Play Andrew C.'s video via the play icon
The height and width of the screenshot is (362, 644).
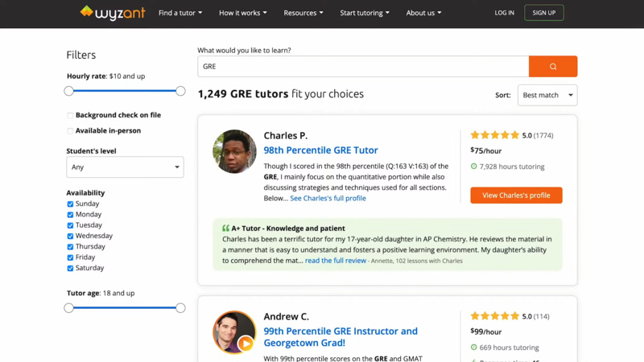coord(246,343)
